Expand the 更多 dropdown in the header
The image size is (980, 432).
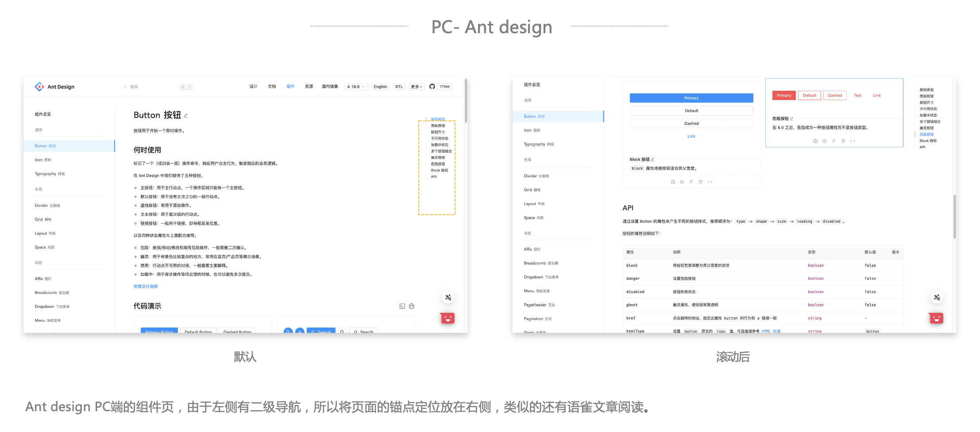click(x=417, y=87)
